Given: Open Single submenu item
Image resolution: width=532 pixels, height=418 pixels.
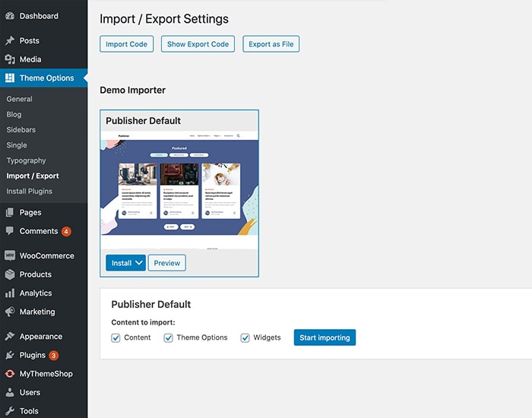Looking at the screenshot, I should tap(17, 145).
